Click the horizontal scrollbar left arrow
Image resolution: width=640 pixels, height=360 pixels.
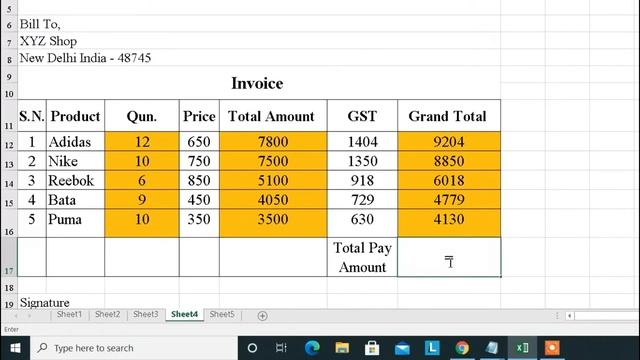tap(570, 316)
